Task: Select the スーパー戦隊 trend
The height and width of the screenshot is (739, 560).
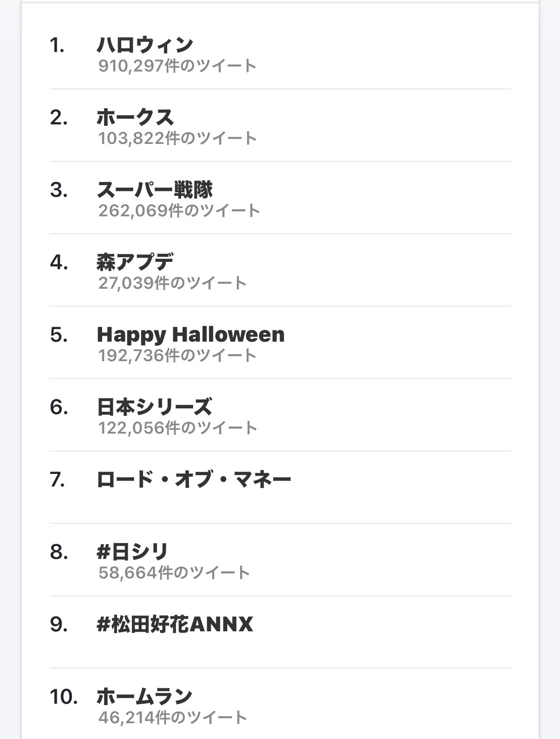Action: point(155,190)
